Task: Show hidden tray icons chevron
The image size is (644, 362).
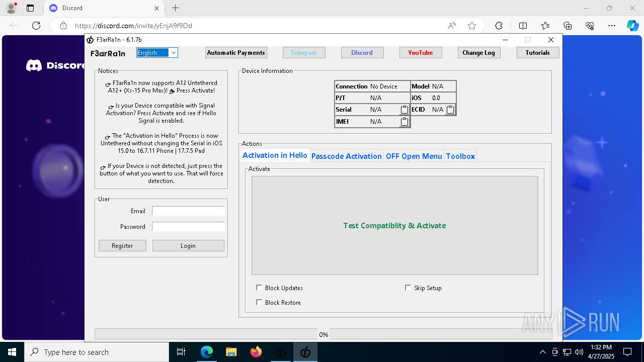Action: pyautogui.click(x=542, y=352)
